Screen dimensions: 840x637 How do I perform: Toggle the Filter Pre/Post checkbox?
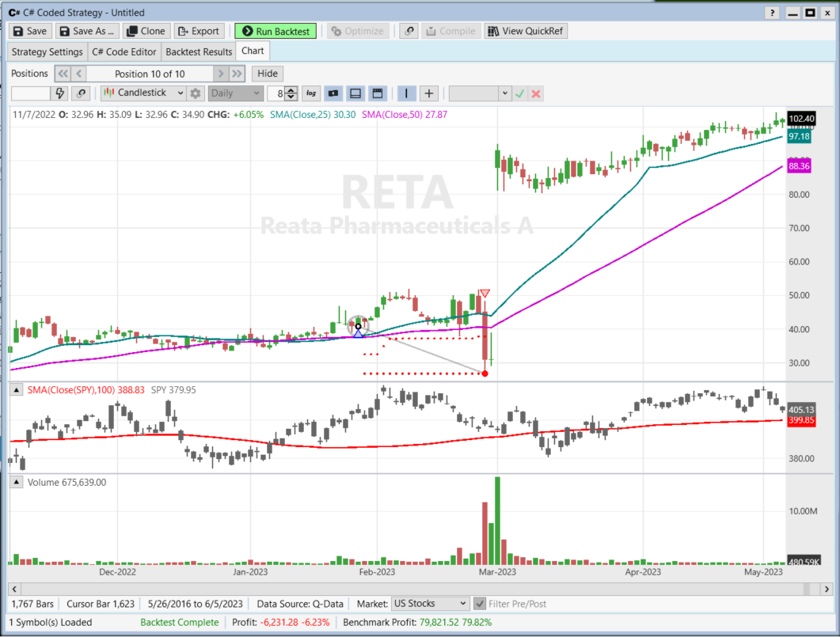click(480, 604)
